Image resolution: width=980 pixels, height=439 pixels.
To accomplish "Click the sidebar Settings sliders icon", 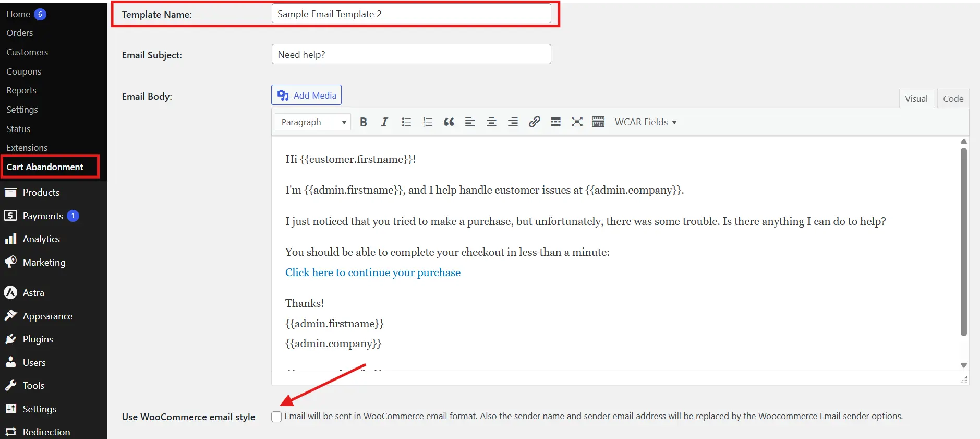I will (x=10, y=408).
